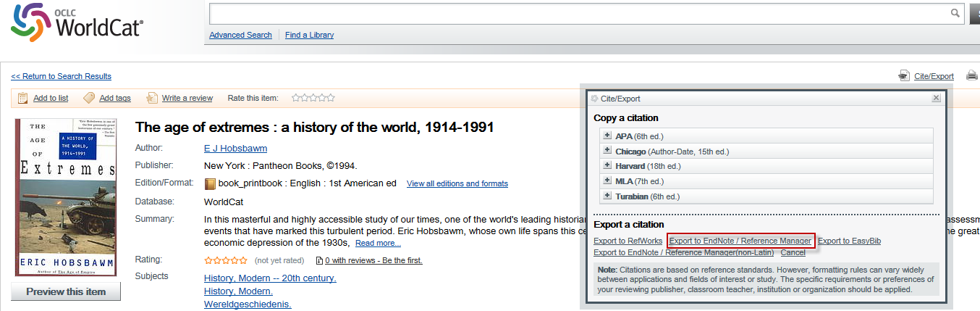Click the Age of Extremes book cover
The image size is (980, 311).
coord(66,197)
